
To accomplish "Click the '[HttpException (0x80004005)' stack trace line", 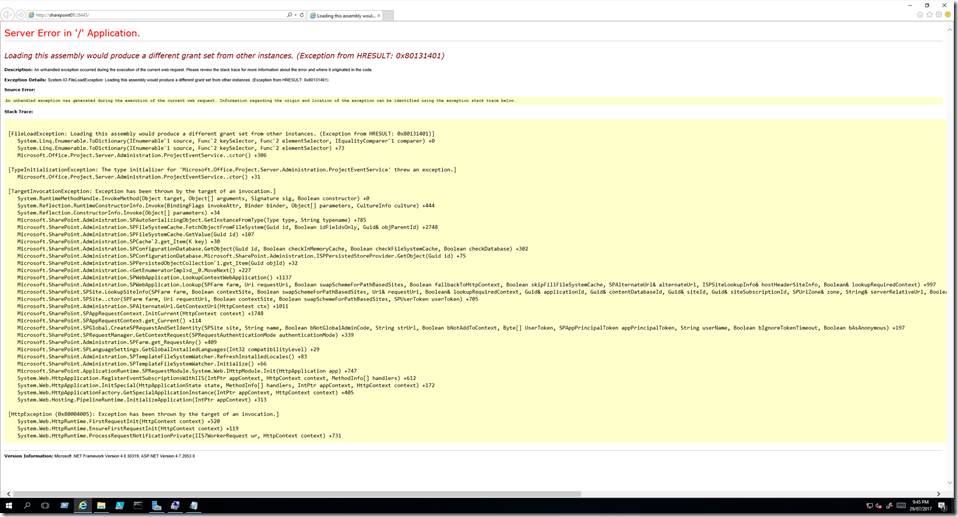I will point(144,414).
